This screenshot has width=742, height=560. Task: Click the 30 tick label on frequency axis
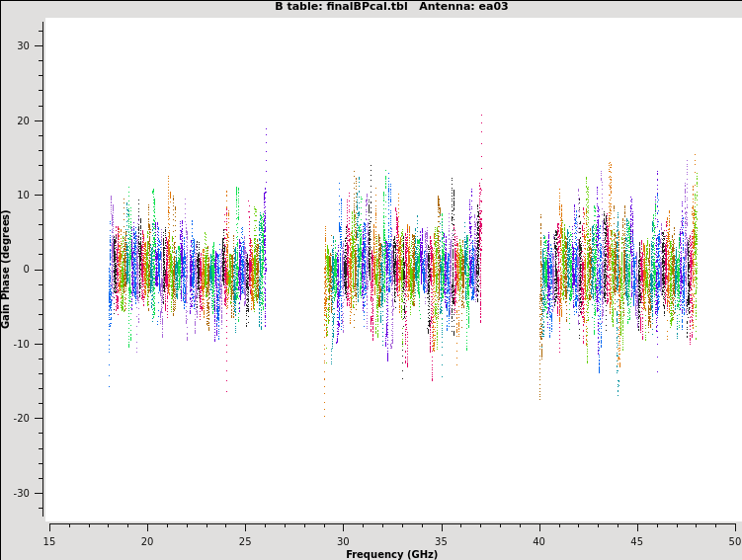pyautogui.click(x=343, y=540)
